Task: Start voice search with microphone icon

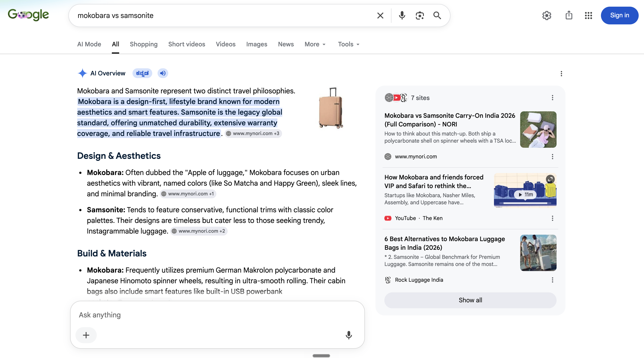Action: [402, 16]
